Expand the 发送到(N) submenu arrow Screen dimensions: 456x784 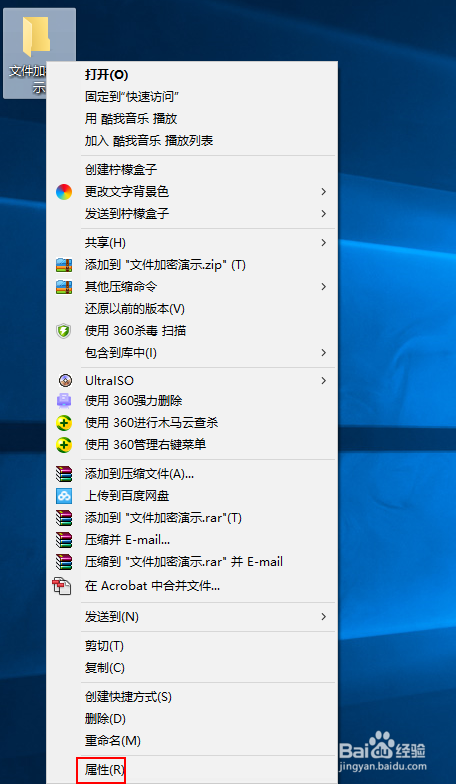(x=324, y=616)
